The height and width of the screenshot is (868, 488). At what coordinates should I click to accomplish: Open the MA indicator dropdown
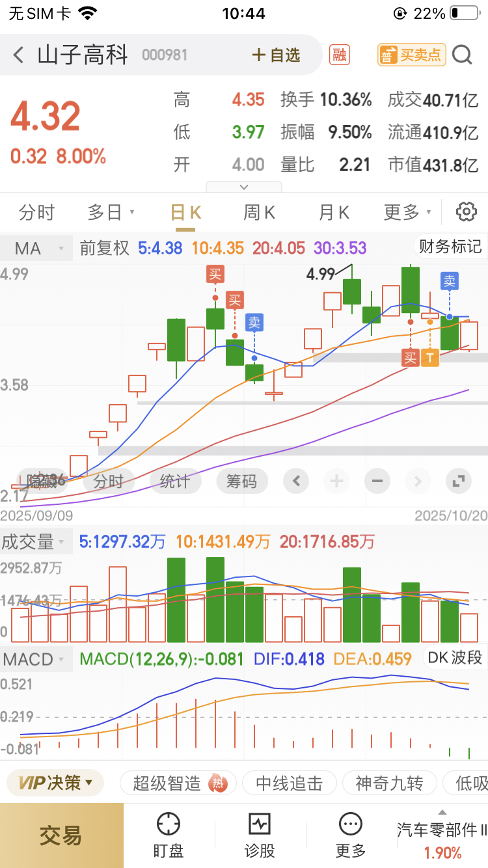[36, 249]
